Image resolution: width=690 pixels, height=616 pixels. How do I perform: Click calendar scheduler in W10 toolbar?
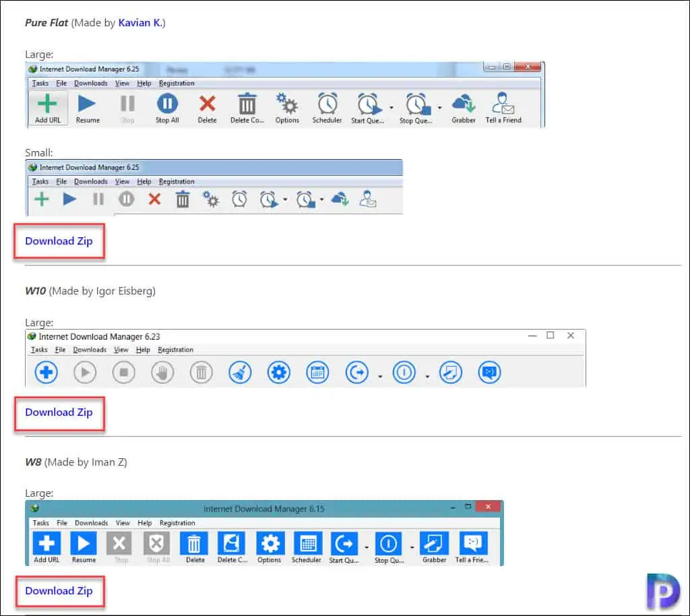tap(317, 372)
